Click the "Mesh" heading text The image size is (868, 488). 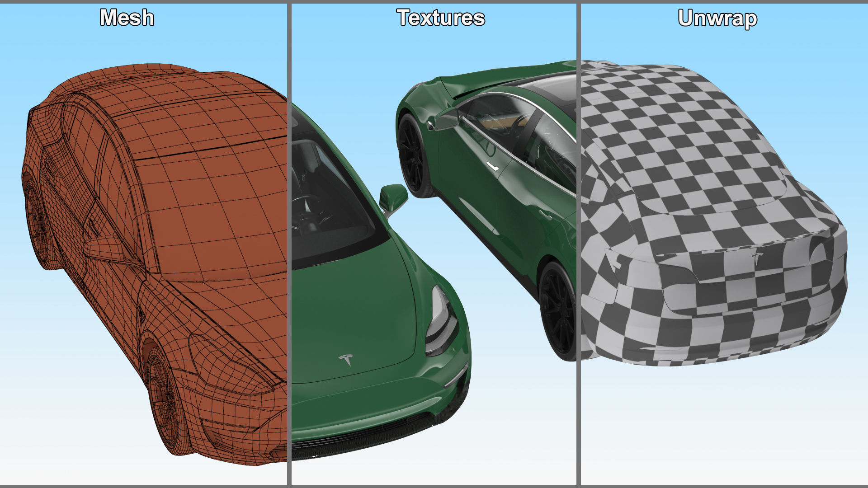click(x=127, y=18)
